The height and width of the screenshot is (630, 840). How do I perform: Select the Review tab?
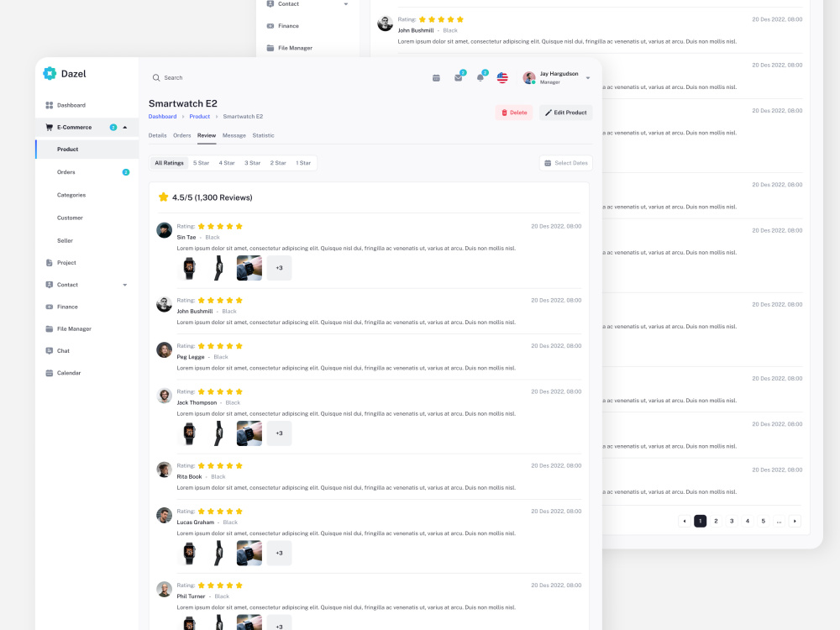click(207, 135)
